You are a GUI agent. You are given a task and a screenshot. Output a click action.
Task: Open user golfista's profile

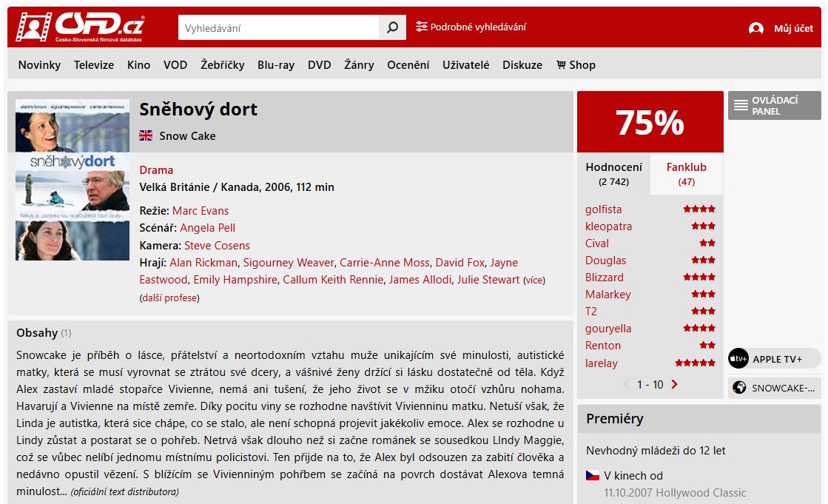click(603, 209)
